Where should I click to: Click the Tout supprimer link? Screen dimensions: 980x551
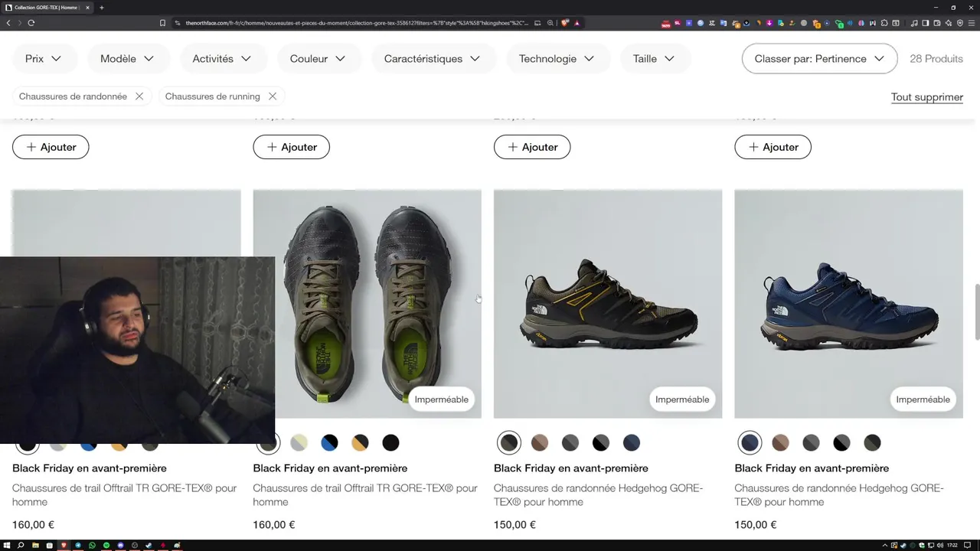[x=926, y=97]
